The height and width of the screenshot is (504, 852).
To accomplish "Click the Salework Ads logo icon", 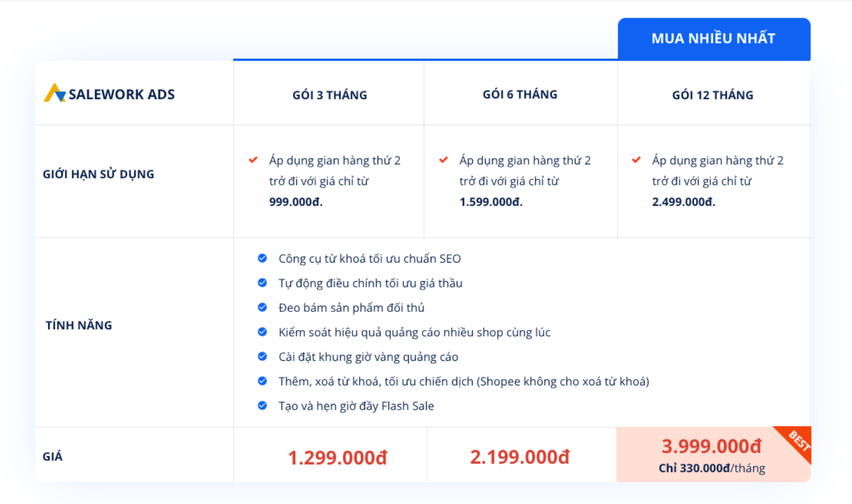I will [x=55, y=93].
